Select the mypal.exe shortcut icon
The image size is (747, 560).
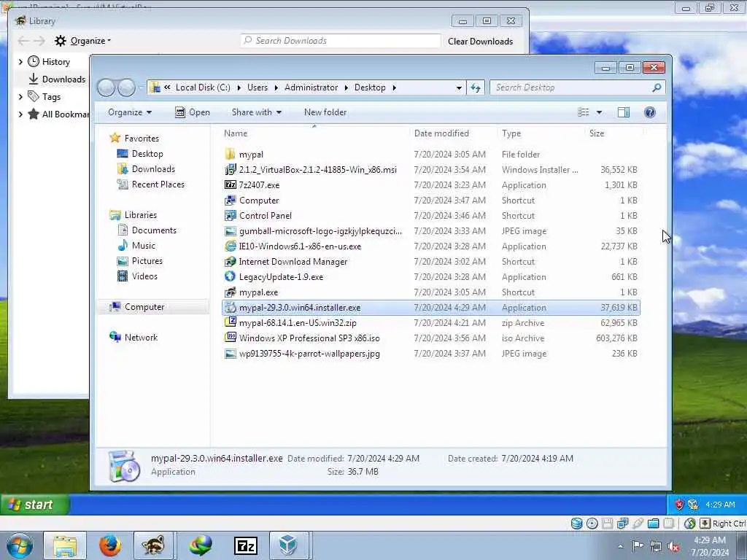pos(230,292)
